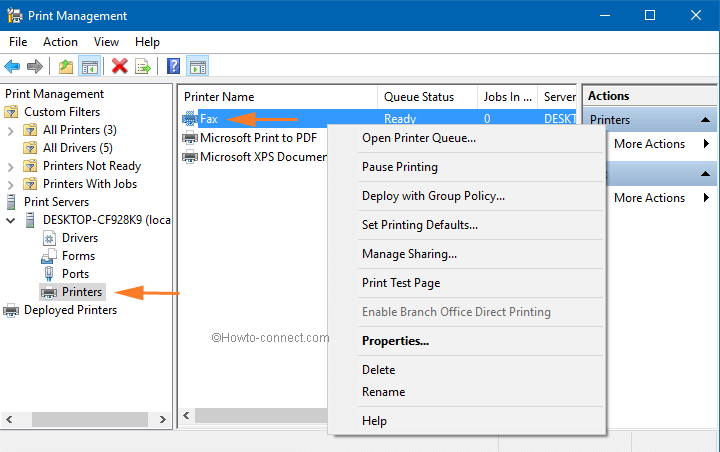
Task: Click the Forward arrow toolbar icon
Action: click(x=35, y=67)
